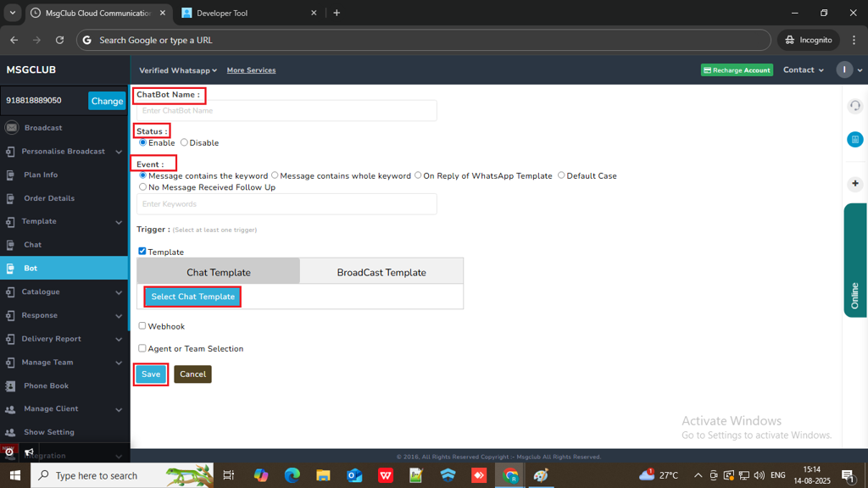
Task: Open Outlook from taskbar
Action: point(354,475)
